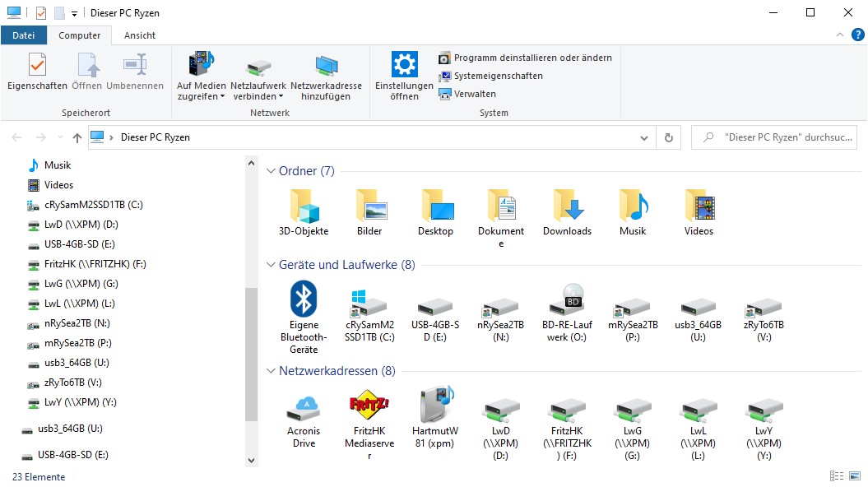Open Systemeigenschaften
The height and width of the screenshot is (487, 868).
click(491, 76)
